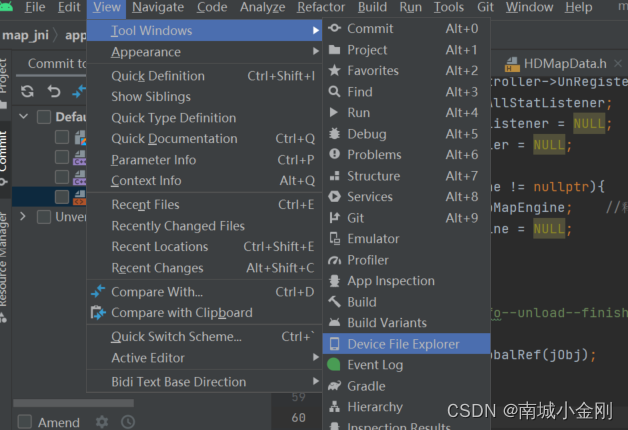Open commit options gear icon
The image size is (628, 430).
(x=102, y=422)
